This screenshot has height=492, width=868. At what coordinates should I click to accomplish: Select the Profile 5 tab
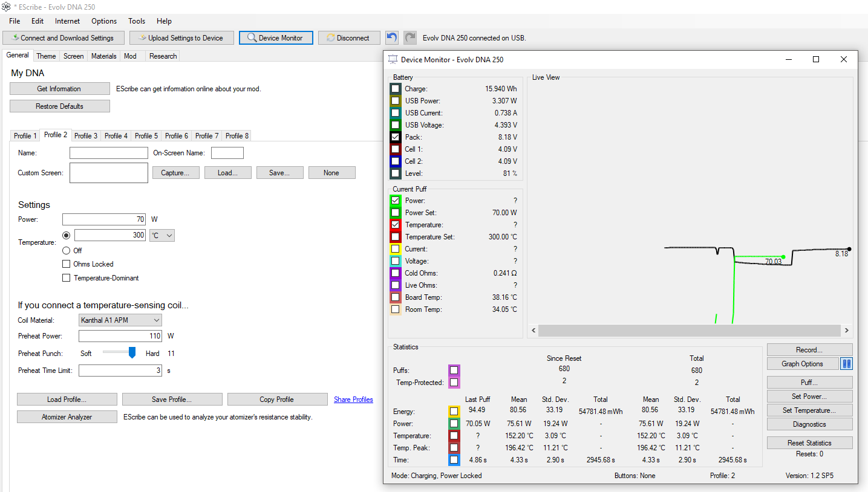click(x=146, y=136)
